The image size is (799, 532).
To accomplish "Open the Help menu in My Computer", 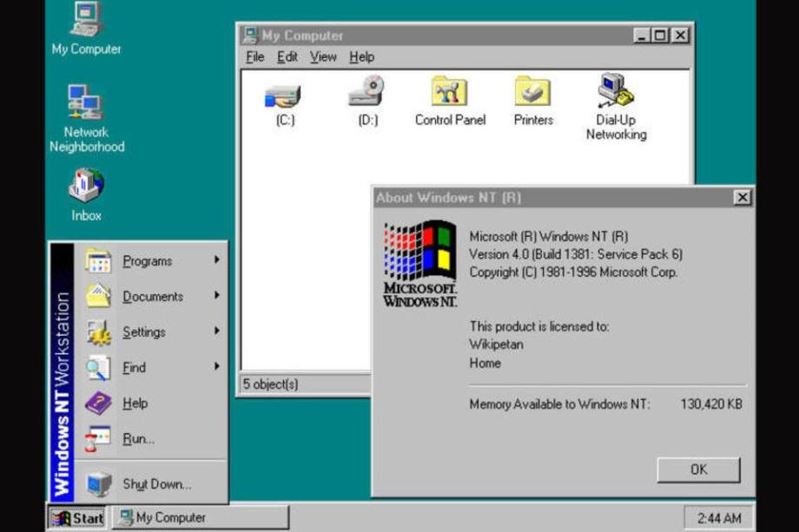I will [x=362, y=57].
